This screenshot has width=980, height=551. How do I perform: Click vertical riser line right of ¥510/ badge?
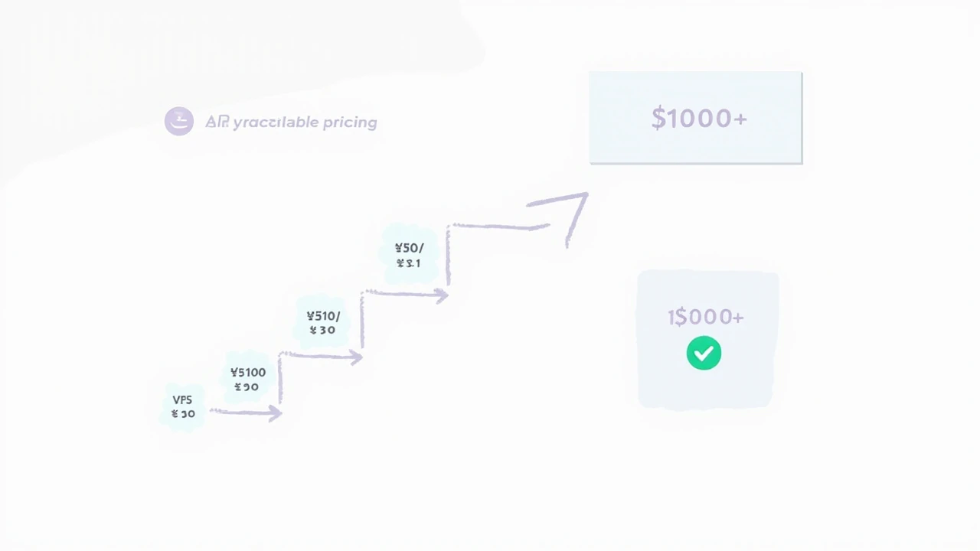click(362, 321)
